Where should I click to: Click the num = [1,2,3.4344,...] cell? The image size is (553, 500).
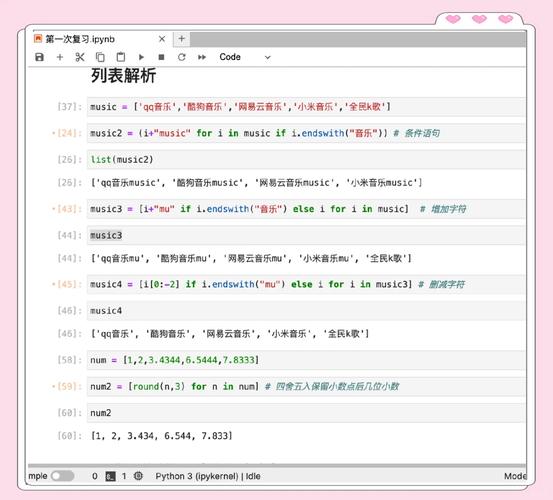coord(306,360)
